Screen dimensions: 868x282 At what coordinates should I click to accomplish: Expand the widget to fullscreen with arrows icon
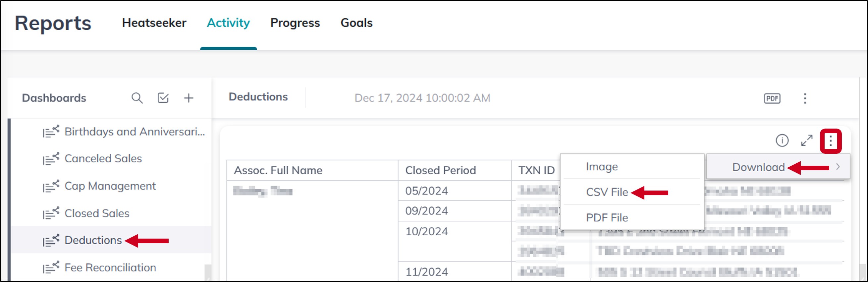click(x=807, y=141)
